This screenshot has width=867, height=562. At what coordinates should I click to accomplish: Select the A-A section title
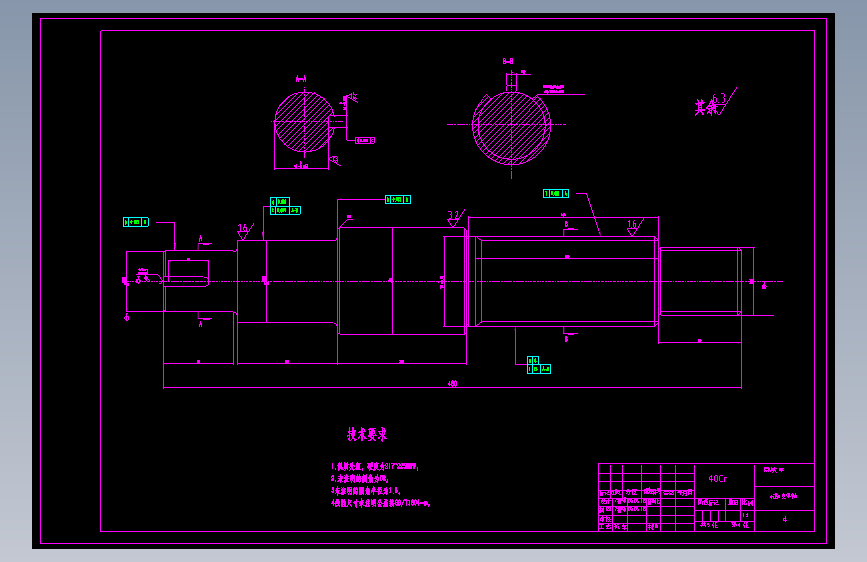[301, 79]
